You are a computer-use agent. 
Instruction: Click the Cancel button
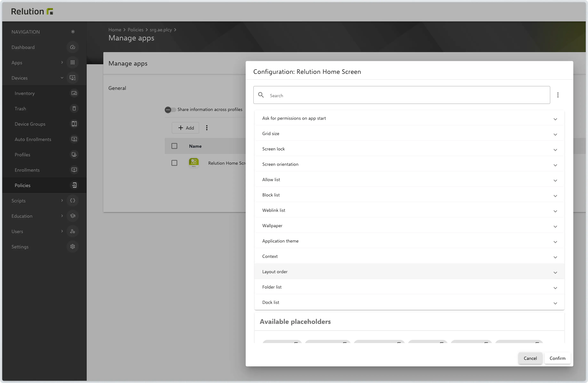(530, 358)
